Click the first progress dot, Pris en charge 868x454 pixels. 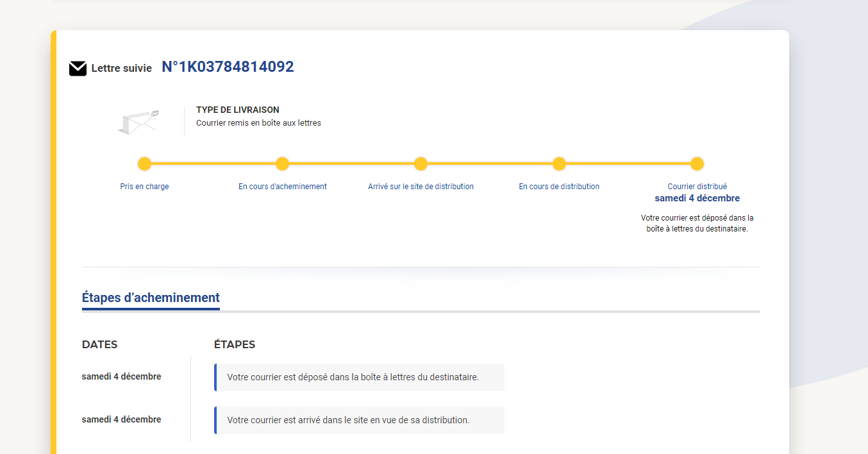[x=144, y=164]
